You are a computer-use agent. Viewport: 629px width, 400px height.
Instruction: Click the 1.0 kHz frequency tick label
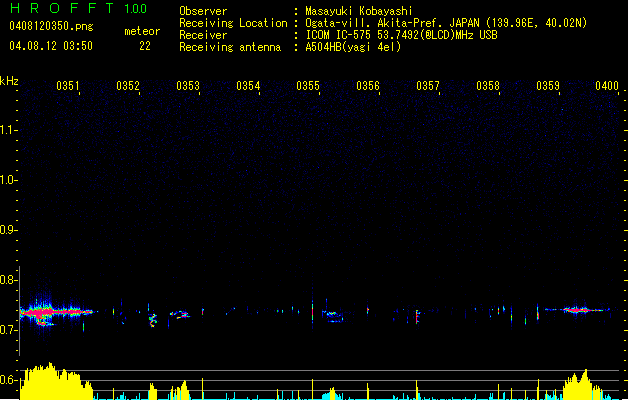click(x=8, y=180)
